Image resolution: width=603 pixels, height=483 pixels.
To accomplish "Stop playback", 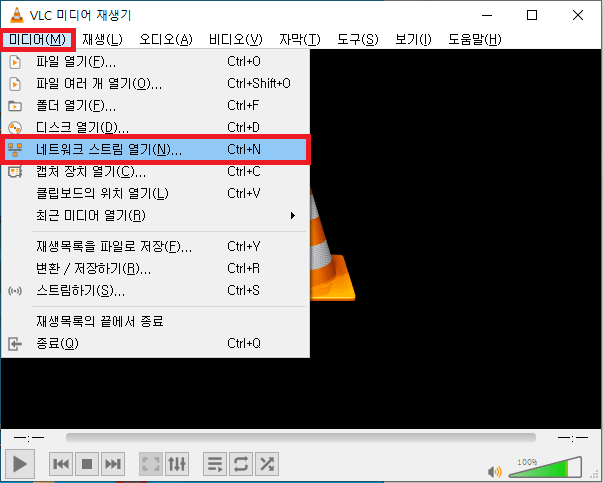I will coord(87,464).
